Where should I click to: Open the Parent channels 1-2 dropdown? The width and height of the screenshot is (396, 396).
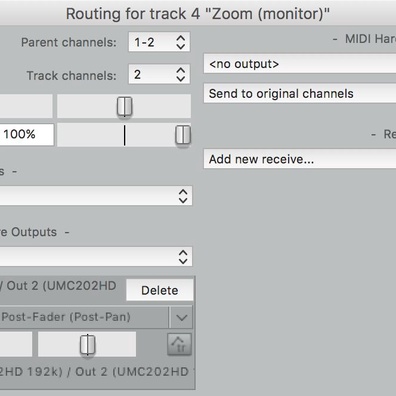159,42
